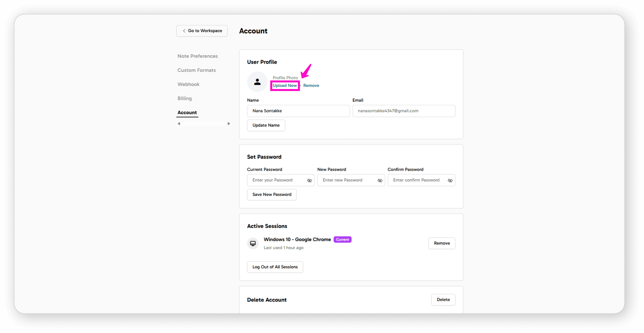The width and height of the screenshot is (644, 333).
Task: Click the profile avatar placeholder icon
Action: coord(257,82)
